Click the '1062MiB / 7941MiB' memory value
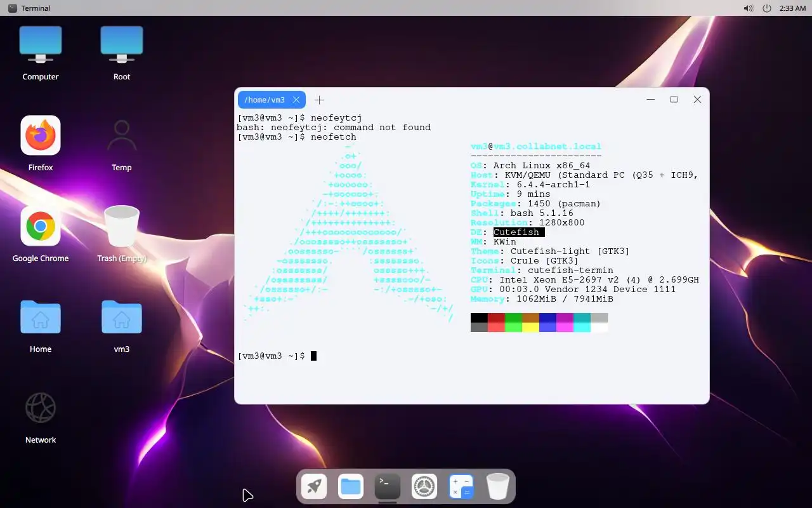The image size is (812, 508). pos(565,299)
